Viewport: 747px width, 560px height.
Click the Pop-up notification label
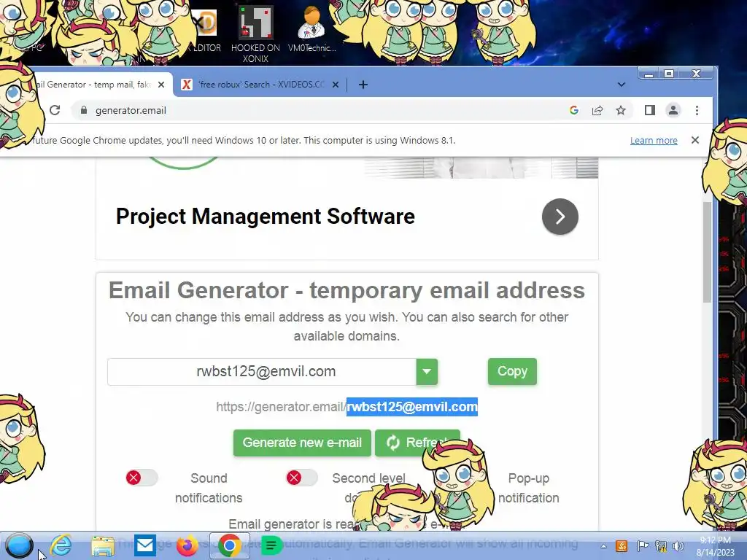(x=528, y=488)
